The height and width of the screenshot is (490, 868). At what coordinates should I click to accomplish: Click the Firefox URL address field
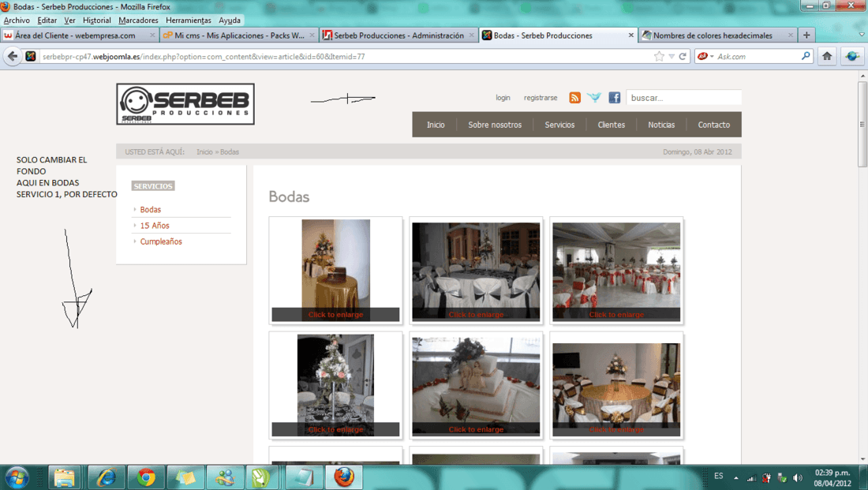tap(345, 57)
